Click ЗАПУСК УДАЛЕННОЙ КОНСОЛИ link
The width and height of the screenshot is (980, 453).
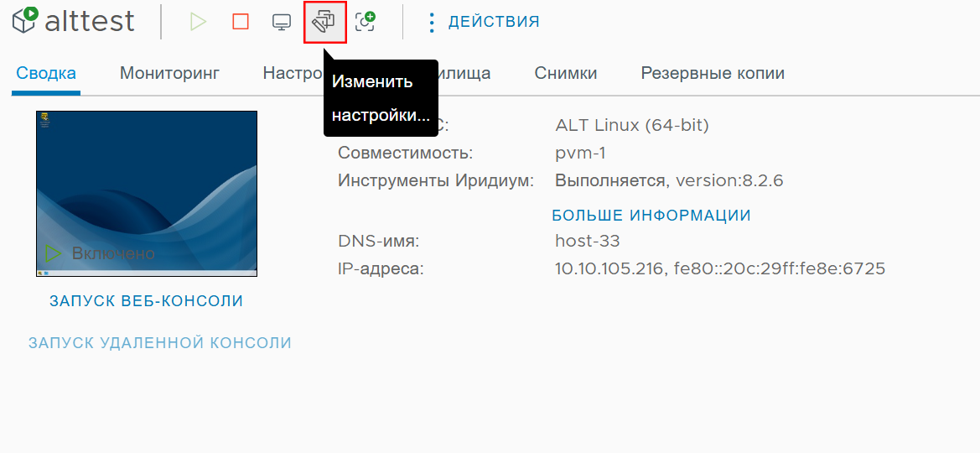(x=160, y=343)
